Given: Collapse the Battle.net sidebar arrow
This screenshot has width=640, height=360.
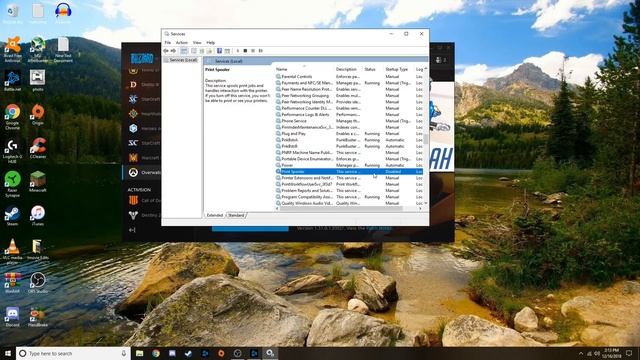Looking at the screenshot, I should (132, 230).
